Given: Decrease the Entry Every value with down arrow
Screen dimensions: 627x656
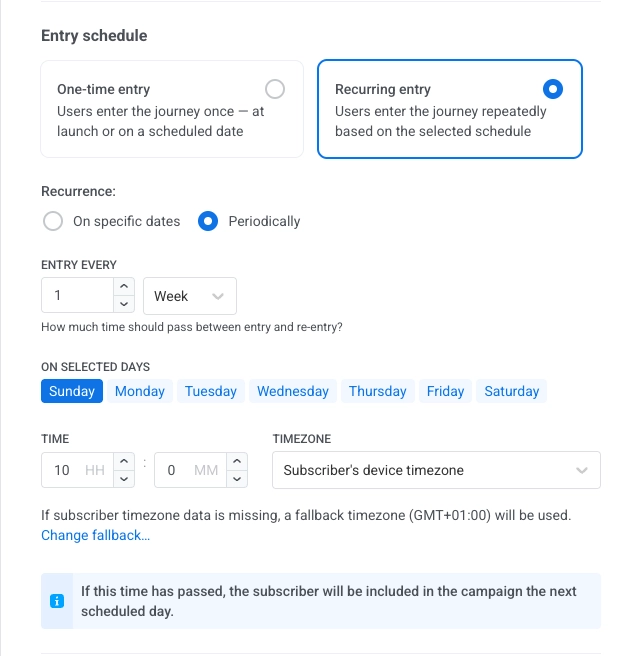Looking at the screenshot, I should (x=124, y=305).
